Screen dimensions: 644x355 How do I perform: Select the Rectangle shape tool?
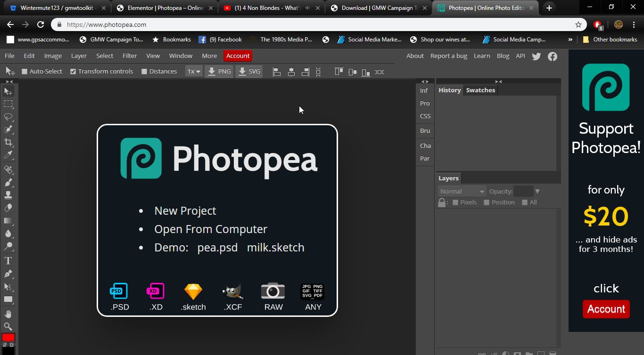coord(8,299)
